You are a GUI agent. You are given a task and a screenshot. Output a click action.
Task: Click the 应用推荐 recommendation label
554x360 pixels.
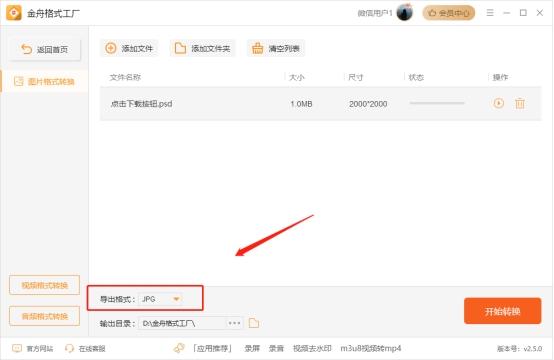pyautogui.click(x=212, y=349)
